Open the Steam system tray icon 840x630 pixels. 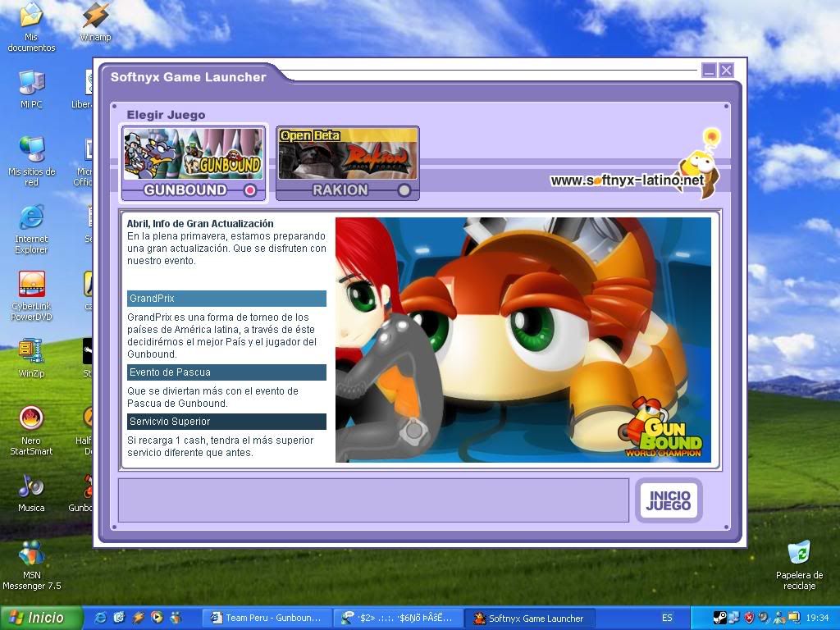click(x=720, y=619)
